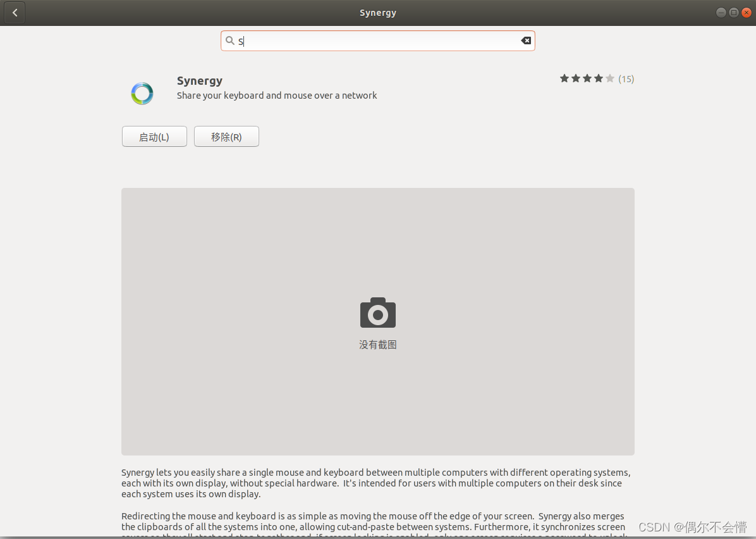Clear the search text with the erase icon

click(x=526, y=40)
